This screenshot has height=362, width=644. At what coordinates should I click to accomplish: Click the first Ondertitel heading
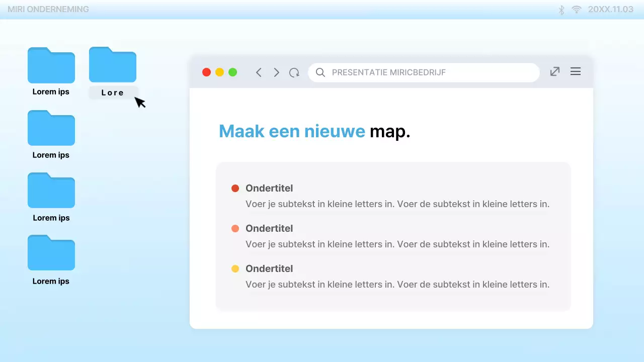click(x=269, y=188)
